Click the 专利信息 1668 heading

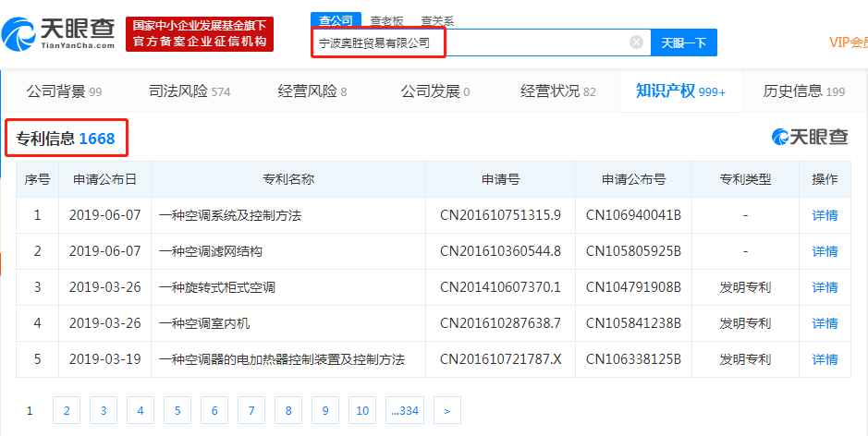tap(66, 139)
